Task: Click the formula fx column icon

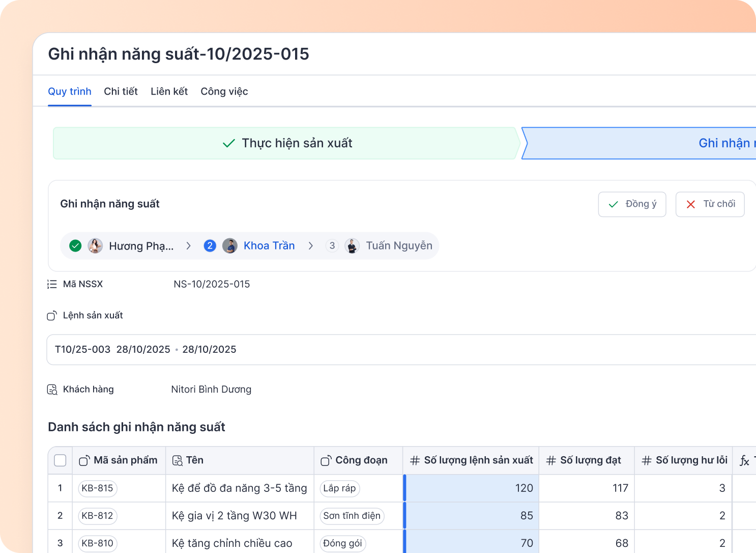Action: (x=744, y=461)
